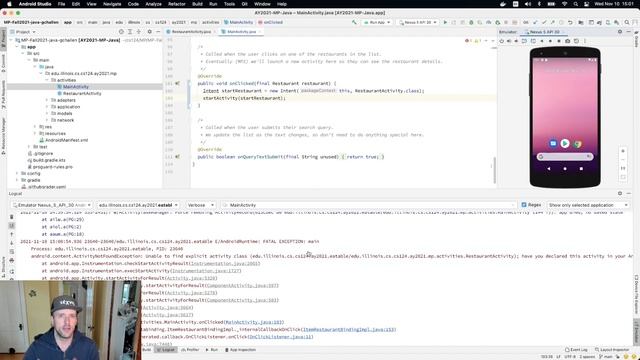The width and height of the screenshot is (640, 360).
Task: Click the hammer Make Project icon
Action: (x=354, y=22)
